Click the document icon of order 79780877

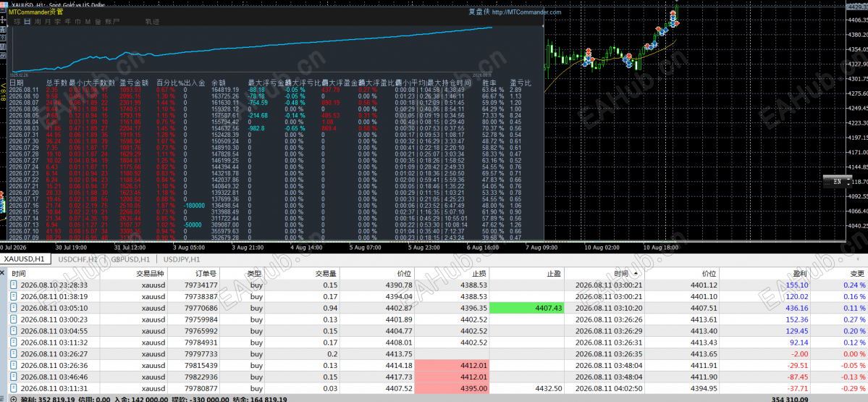[x=14, y=389]
